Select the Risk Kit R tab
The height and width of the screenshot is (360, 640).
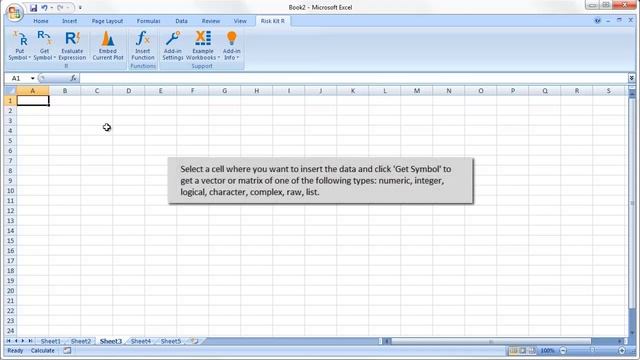[273, 21]
